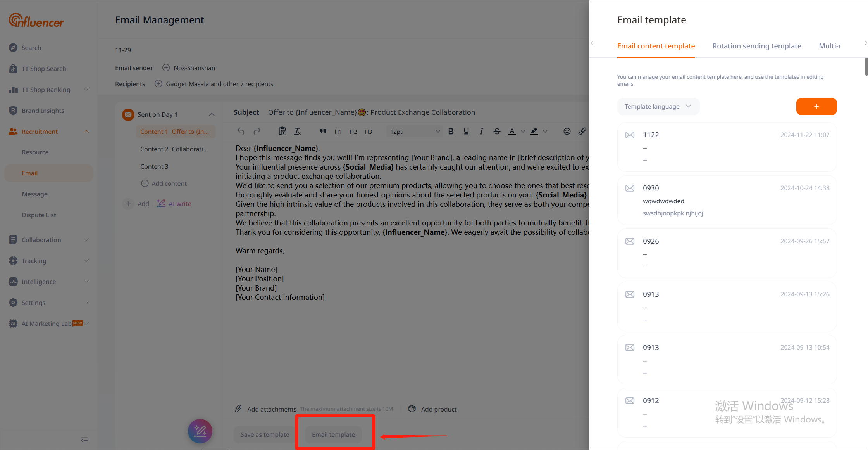This screenshot has width=868, height=450.
Task: Open the Template language dropdown
Action: click(x=658, y=106)
